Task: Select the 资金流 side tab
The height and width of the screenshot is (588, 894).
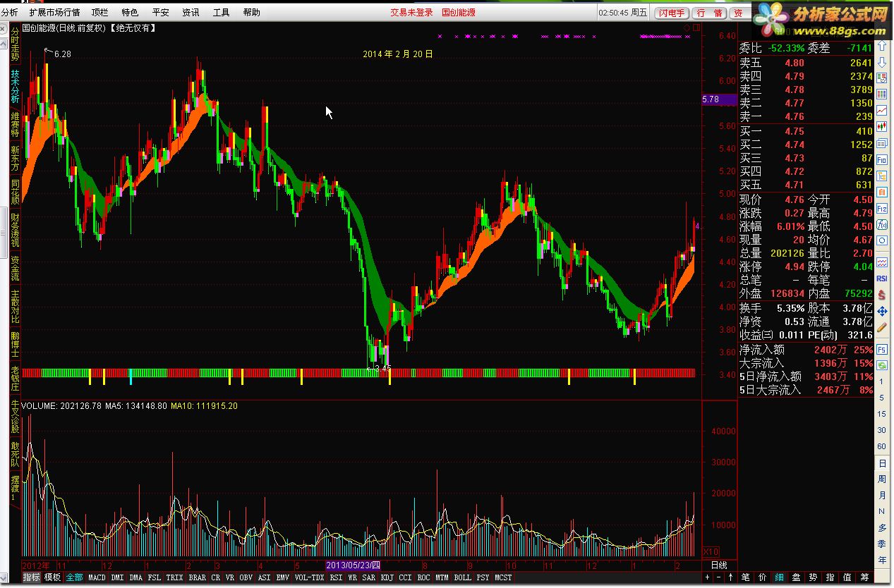Action: click(x=16, y=268)
